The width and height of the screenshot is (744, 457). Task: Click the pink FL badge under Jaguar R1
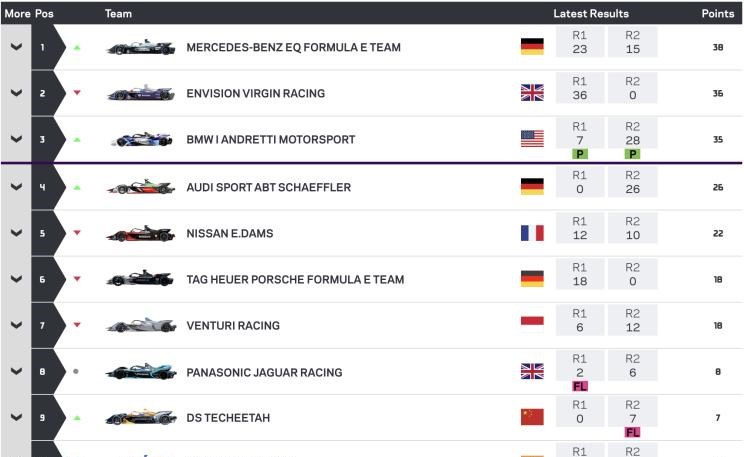click(x=580, y=386)
